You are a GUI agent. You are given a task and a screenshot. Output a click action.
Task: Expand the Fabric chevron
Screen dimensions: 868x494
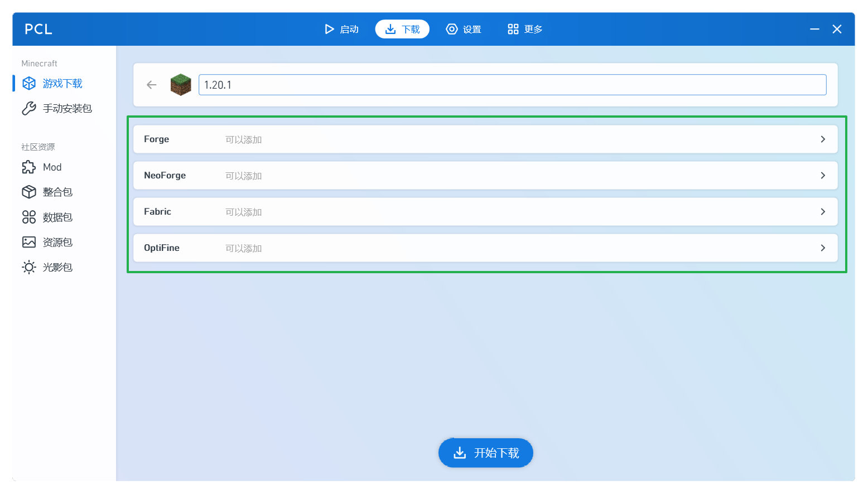823,212
